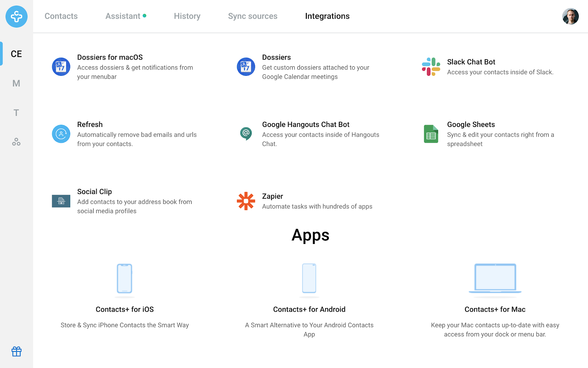Click the Zapier asterisk icon
The image size is (588, 368).
(246, 201)
